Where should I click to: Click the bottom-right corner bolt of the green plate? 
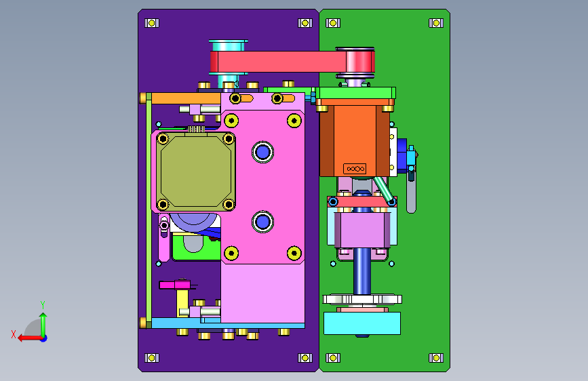tap(436, 358)
